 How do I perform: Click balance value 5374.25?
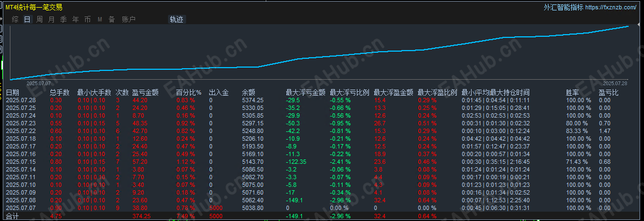tap(253, 100)
